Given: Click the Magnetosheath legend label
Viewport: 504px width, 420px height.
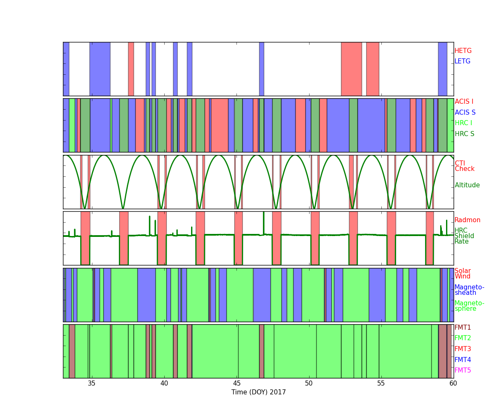Looking at the screenshot, I should click(469, 290).
